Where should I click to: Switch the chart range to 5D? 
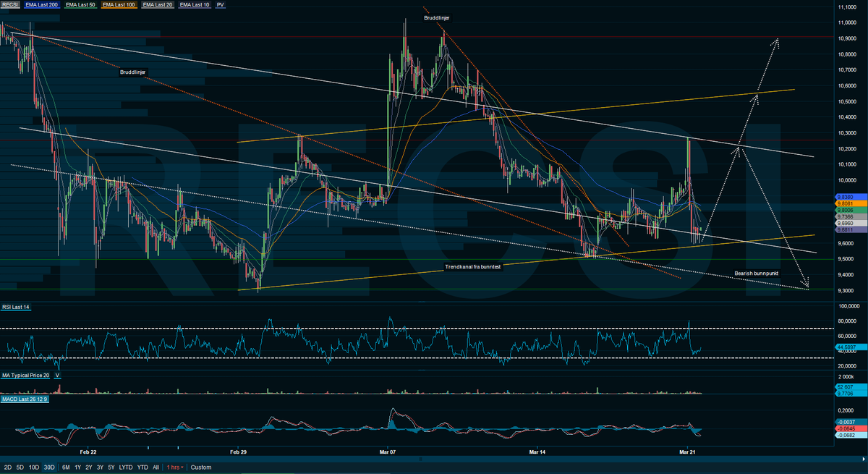[x=20, y=467]
